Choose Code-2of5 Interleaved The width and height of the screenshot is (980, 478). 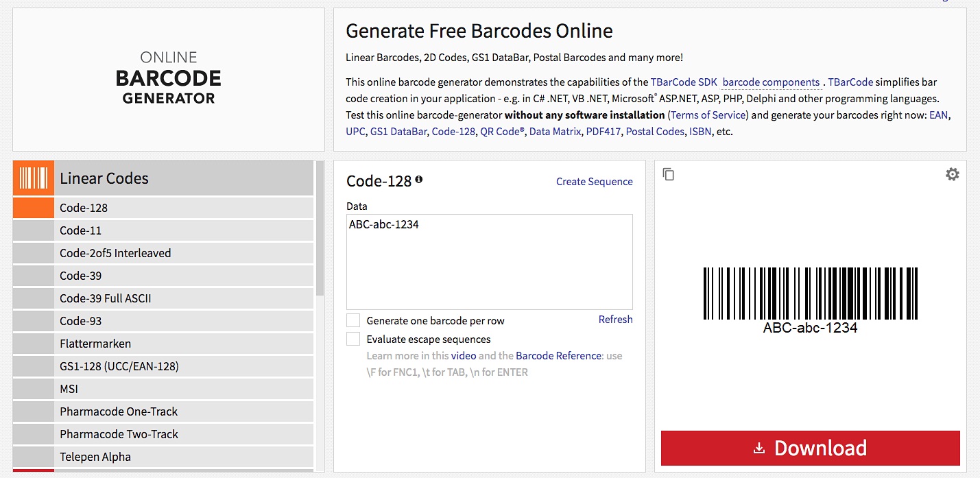click(163, 253)
